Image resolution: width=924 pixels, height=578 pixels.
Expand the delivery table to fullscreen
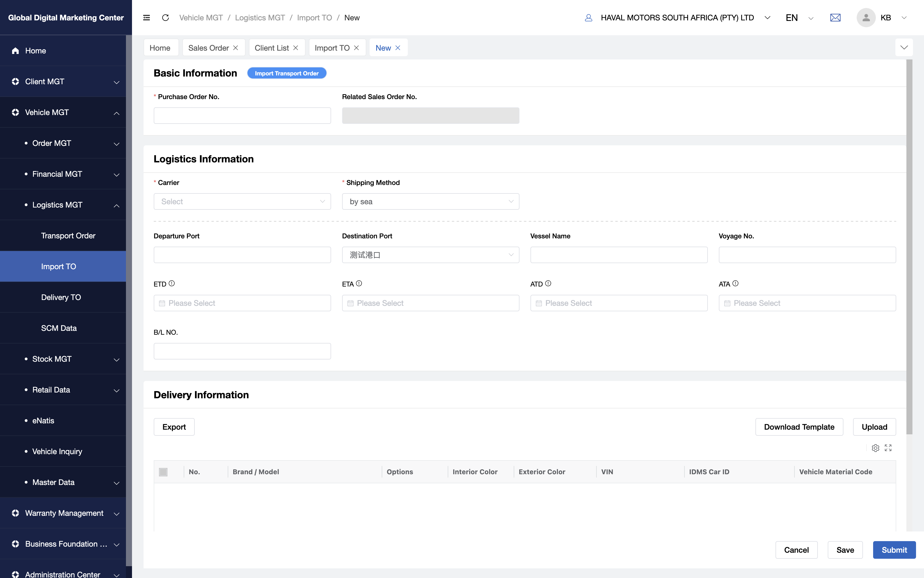pyautogui.click(x=888, y=448)
